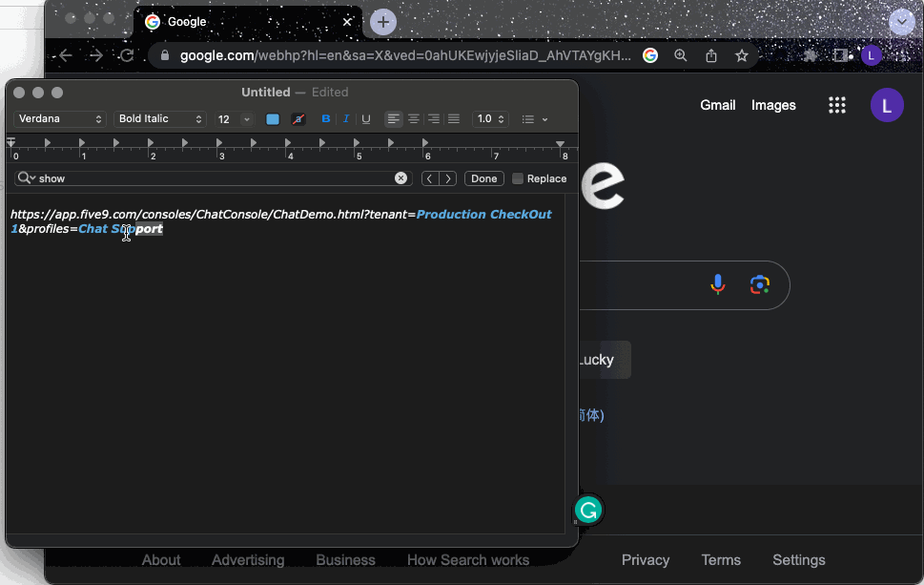Enable the Replace checkbox
Viewport: 924px width, 585px height.
click(x=518, y=178)
